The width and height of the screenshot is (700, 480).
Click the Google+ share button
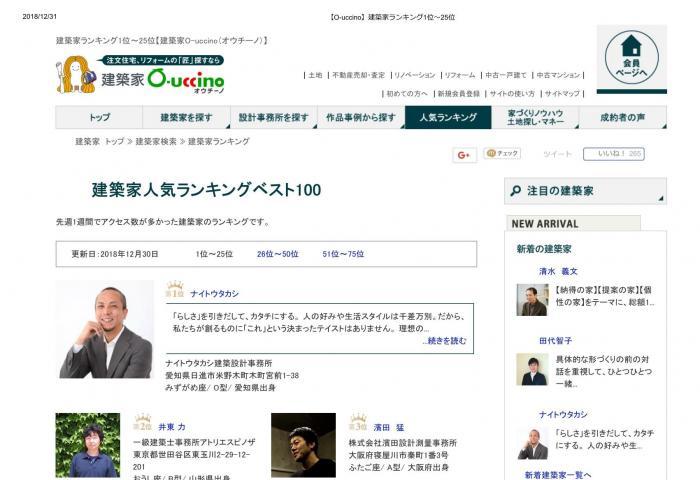click(x=464, y=154)
